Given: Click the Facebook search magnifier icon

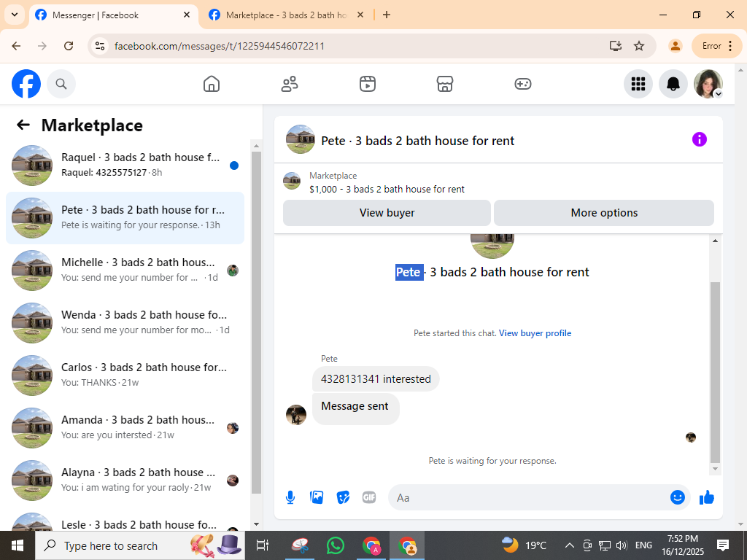Looking at the screenshot, I should tap(61, 84).
